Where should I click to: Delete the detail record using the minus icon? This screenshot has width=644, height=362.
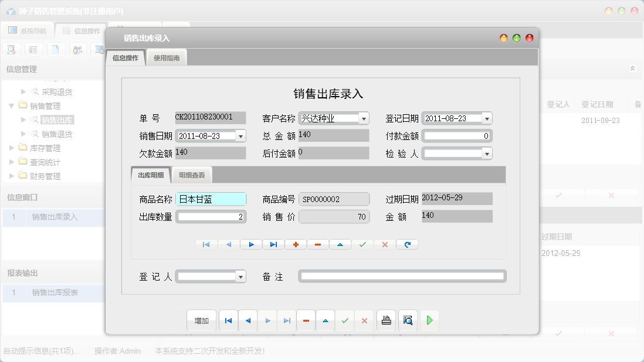(318, 244)
